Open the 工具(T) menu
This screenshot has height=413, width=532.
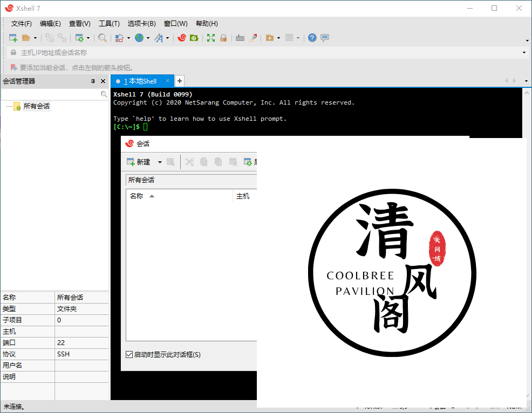109,23
